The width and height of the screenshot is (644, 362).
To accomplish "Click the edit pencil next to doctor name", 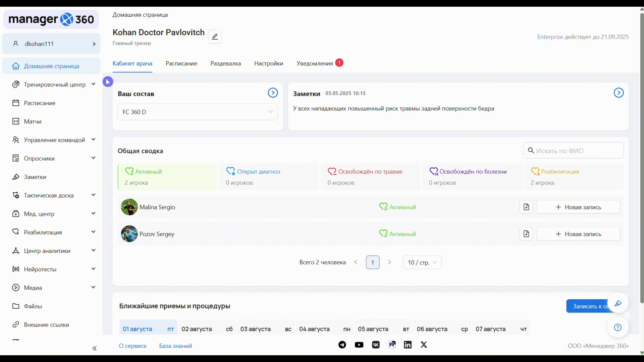I will click(x=215, y=37).
